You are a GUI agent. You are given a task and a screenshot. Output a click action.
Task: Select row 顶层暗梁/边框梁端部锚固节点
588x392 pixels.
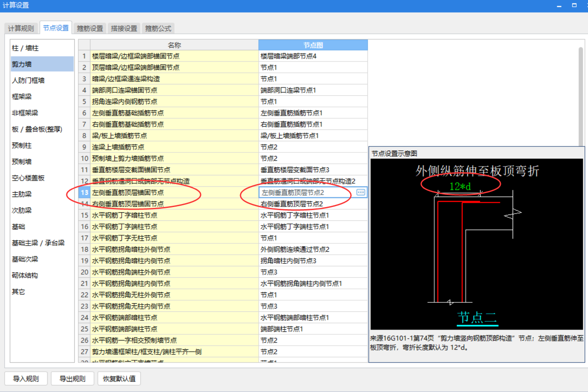(x=174, y=68)
